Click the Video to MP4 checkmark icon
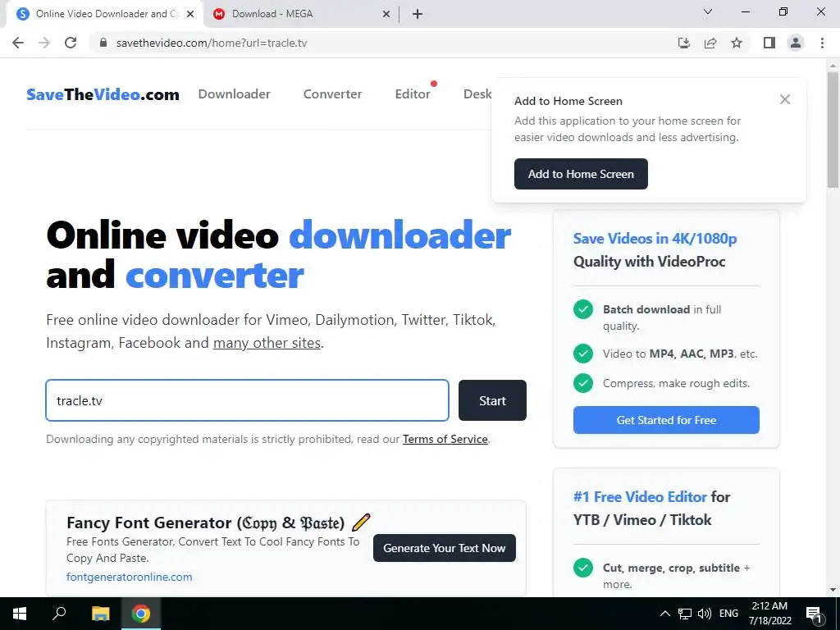The width and height of the screenshot is (840, 630). [583, 354]
